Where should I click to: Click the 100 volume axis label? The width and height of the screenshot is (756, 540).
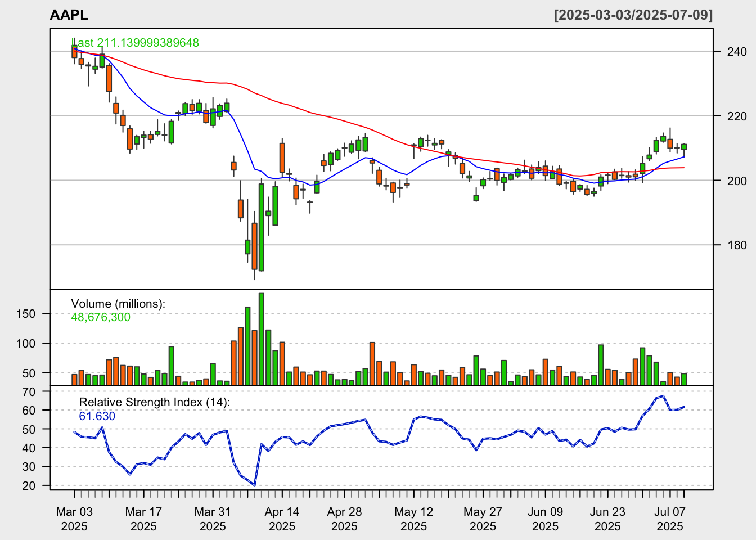click(x=26, y=344)
